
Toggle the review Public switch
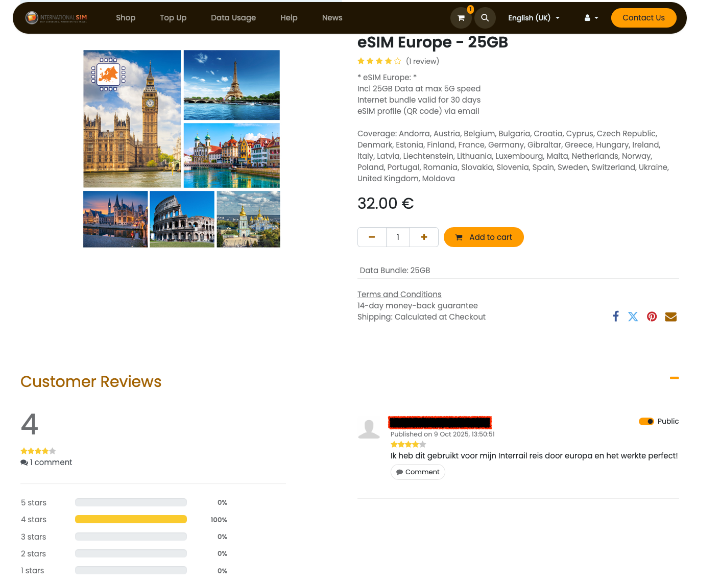point(646,421)
